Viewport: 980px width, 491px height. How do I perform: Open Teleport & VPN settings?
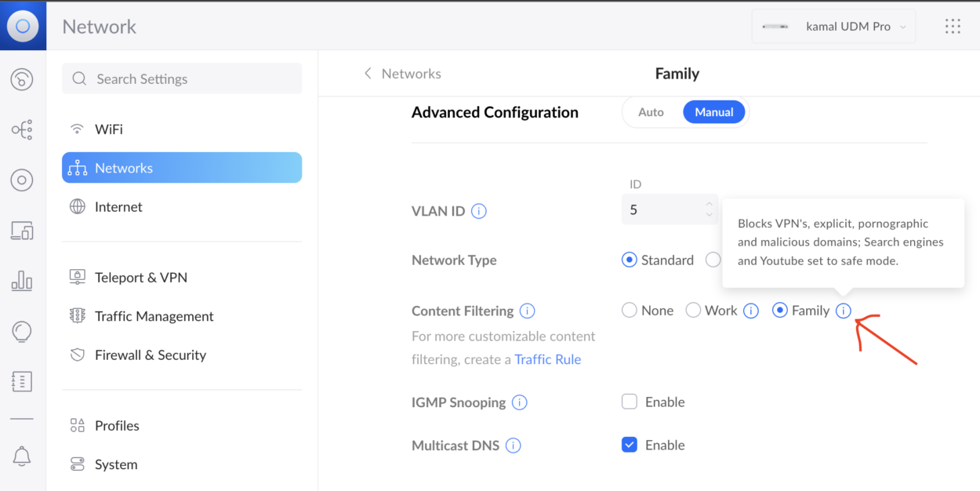pyautogui.click(x=142, y=277)
